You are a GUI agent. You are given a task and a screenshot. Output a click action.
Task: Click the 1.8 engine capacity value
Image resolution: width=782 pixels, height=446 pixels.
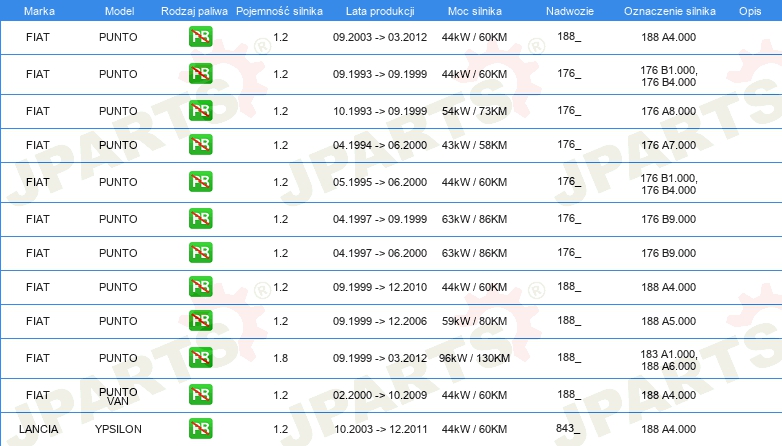[x=281, y=358]
